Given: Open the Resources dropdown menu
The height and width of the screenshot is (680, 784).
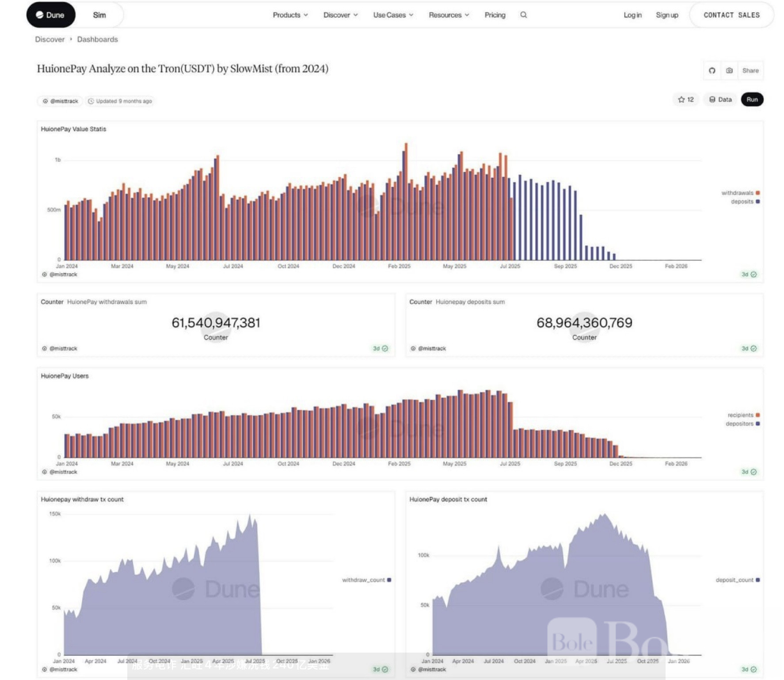Looking at the screenshot, I should click(x=449, y=15).
